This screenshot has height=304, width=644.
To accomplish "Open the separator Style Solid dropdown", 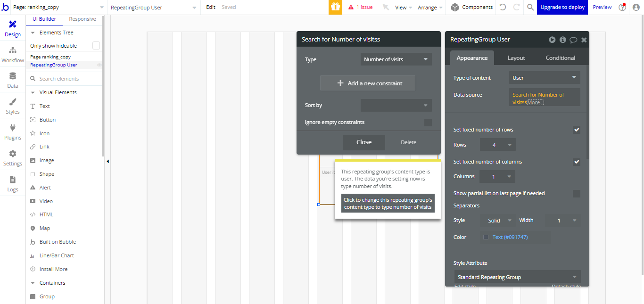I will pos(498,220).
